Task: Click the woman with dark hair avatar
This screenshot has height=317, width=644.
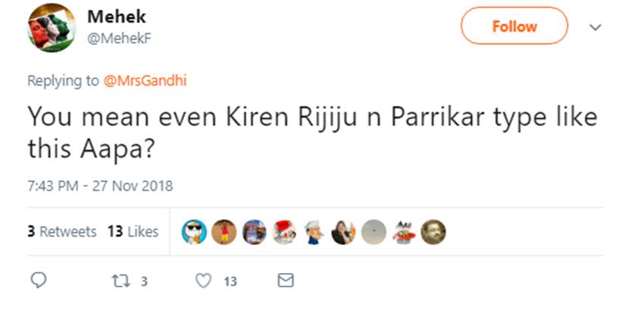Action: click(x=343, y=232)
